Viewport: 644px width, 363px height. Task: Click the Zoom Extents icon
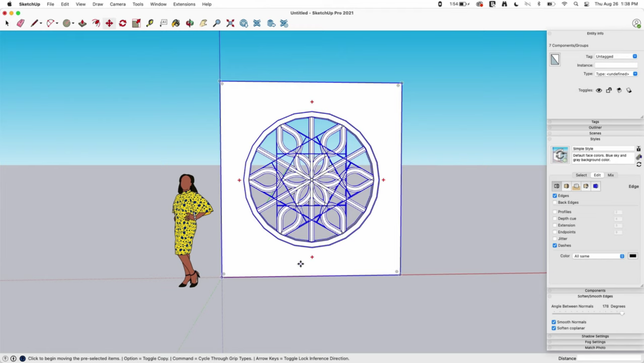[230, 23]
